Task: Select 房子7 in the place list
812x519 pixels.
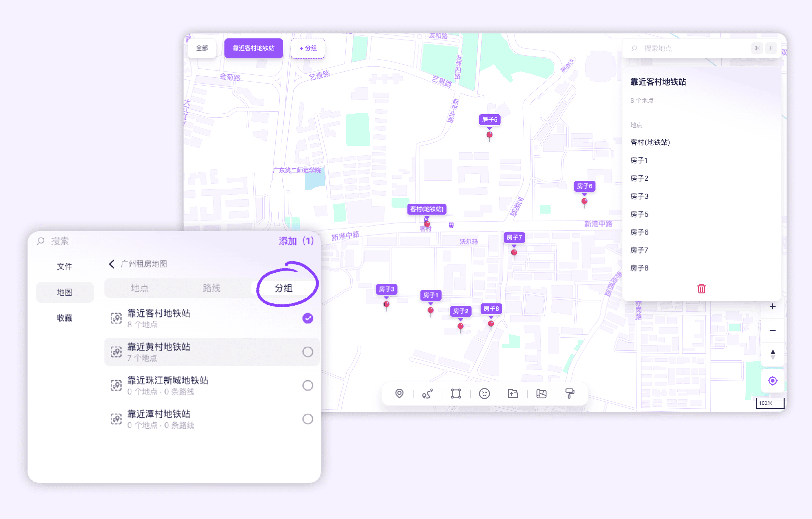Action: [639, 250]
